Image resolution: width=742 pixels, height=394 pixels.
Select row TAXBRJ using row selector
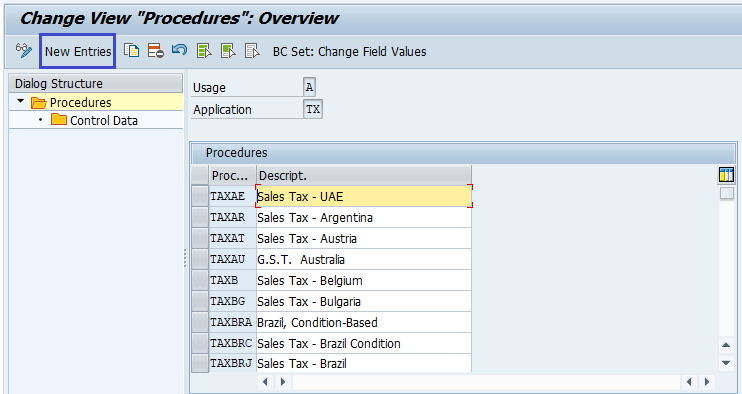pos(200,363)
